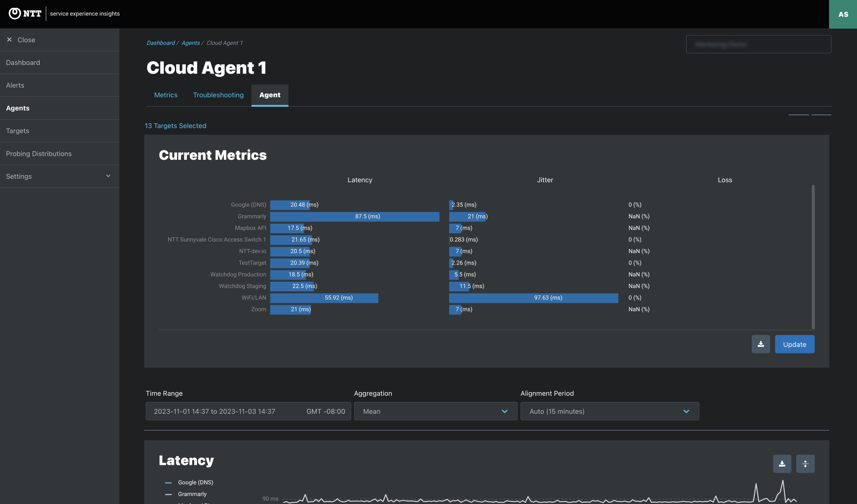This screenshot has height=504, width=857.
Task: Open Alerts in the sidebar
Action: pyautogui.click(x=59, y=85)
